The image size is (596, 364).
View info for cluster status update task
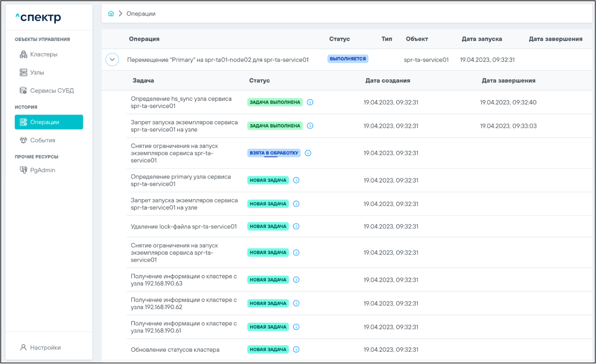[x=296, y=349]
